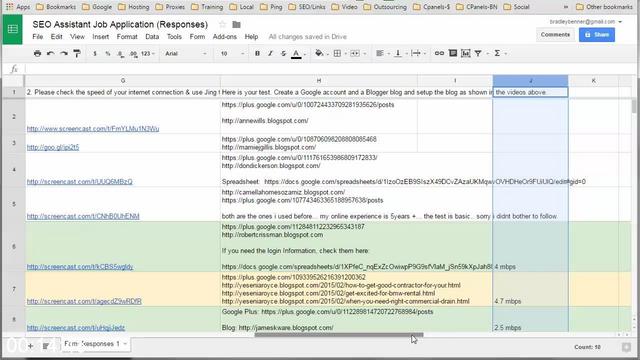Select column H header
Viewport: 640px width, 360px height.
point(319,81)
